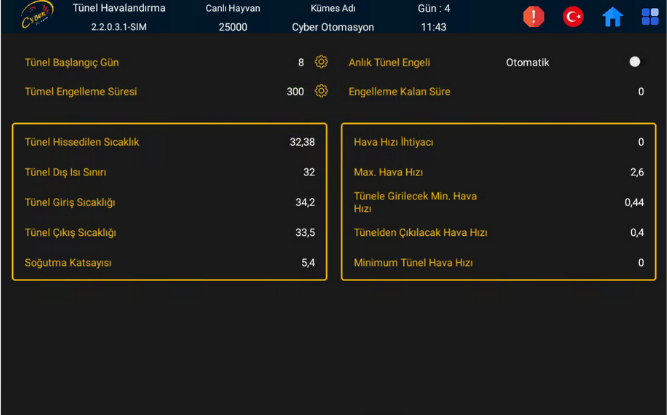Click the Cyber logo in top-left
Viewport: 667px width, 415px height.
click(x=37, y=17)
